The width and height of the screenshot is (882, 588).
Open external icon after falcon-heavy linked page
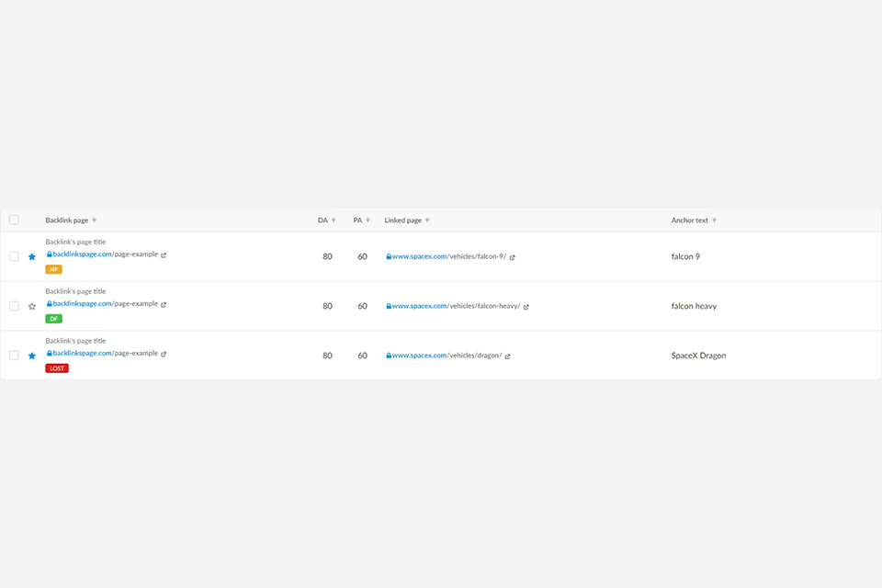point(526,307)
